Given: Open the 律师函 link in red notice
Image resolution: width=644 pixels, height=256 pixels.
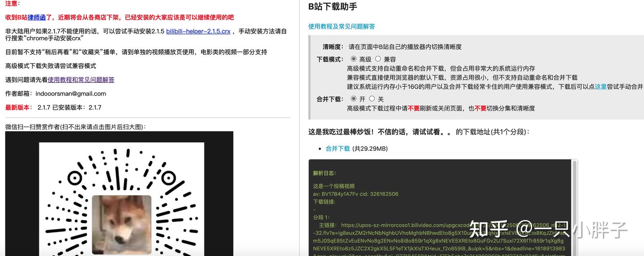Looking at the screenshot, I should pyautogui.click(x=37, y=17).
